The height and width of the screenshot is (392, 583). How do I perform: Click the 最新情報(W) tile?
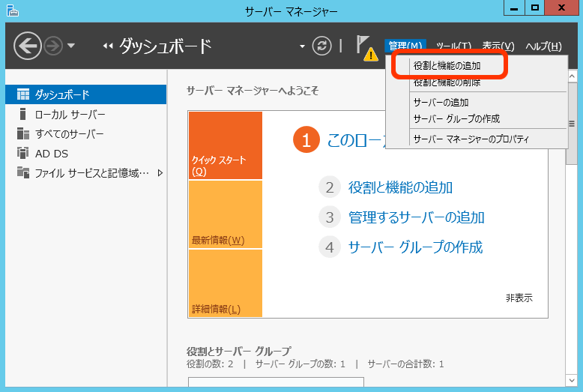tap(226, 214)
